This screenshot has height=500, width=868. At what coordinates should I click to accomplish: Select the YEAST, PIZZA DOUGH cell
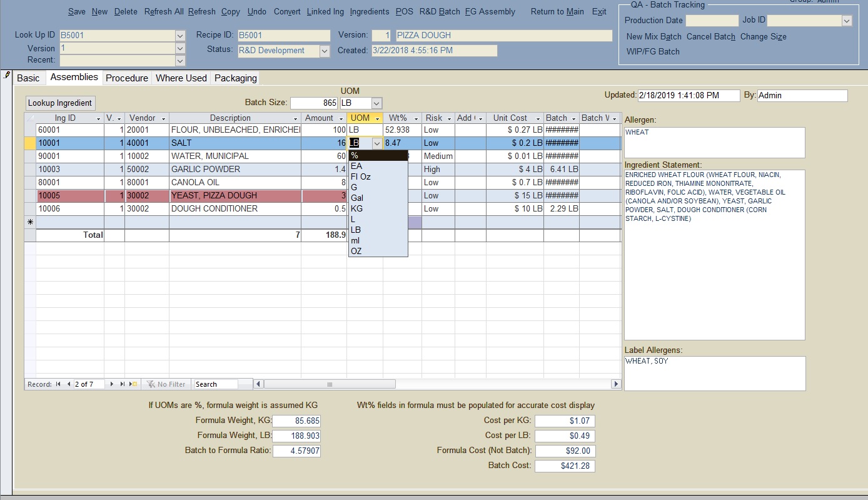(235, 195)
